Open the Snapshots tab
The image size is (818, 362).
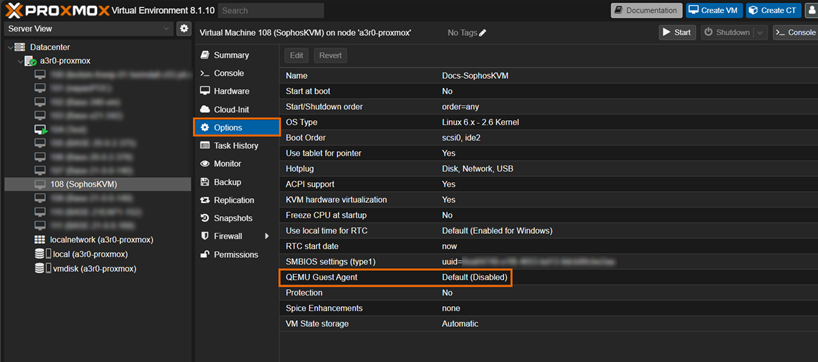236,218
